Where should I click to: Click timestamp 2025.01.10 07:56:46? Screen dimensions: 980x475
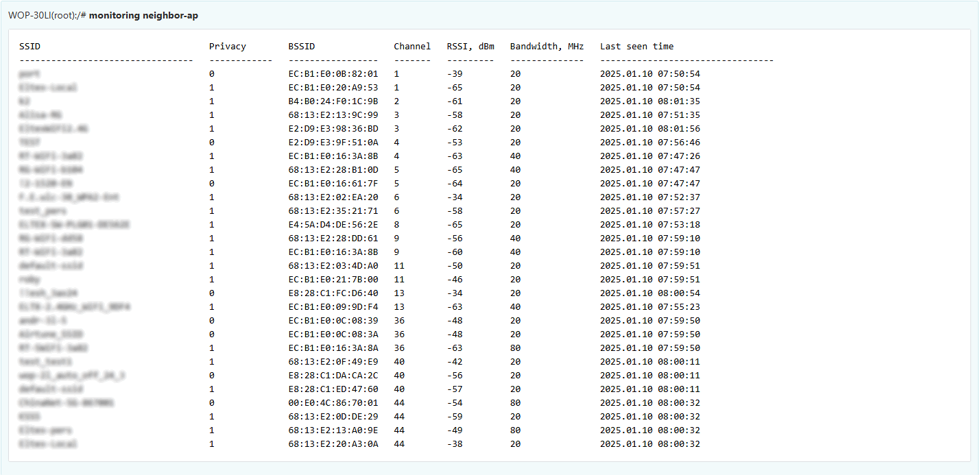click(650, 143)
